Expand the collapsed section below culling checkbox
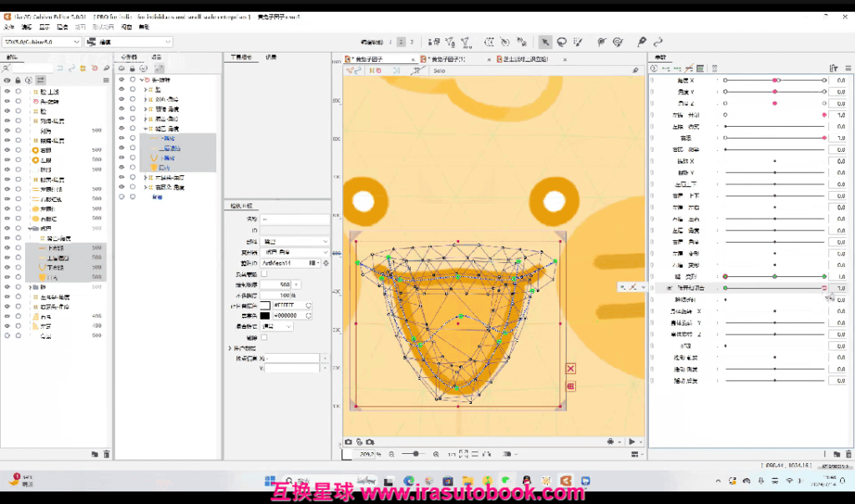This screenshot has height=504, width=855. (230, 348)
